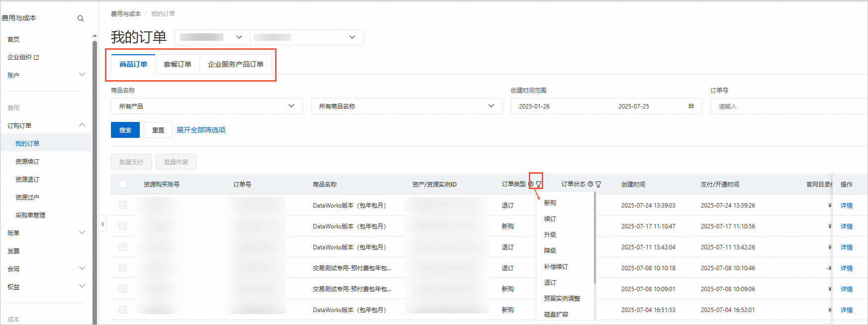Click the filter dropdown list scrollbar
868x325 pixels.
(x=595, y=239)
